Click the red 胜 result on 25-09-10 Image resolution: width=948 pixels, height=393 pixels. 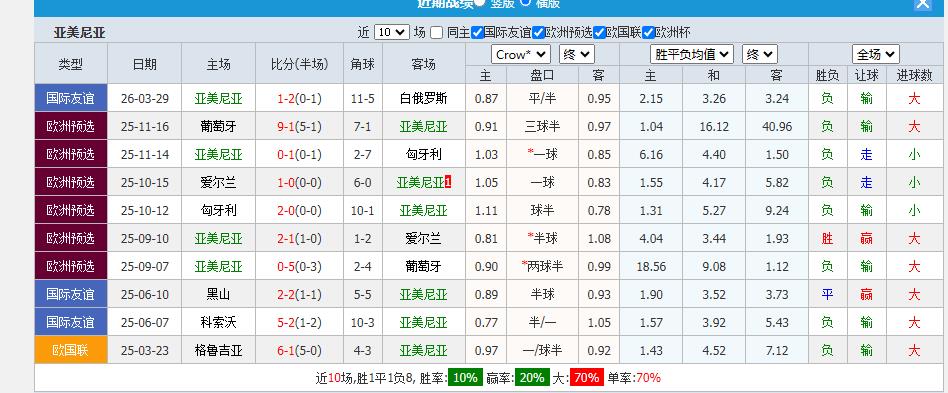[827, 239]
